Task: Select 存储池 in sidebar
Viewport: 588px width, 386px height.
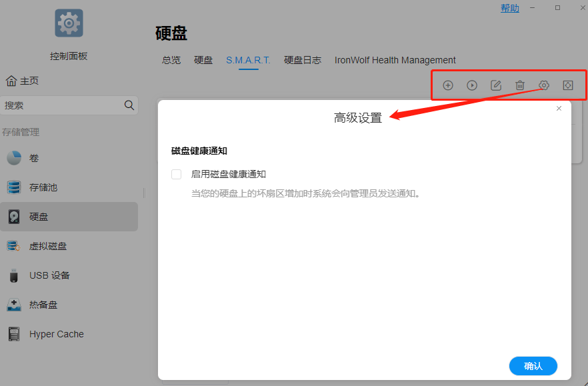Action: click(x=69, y=187)
